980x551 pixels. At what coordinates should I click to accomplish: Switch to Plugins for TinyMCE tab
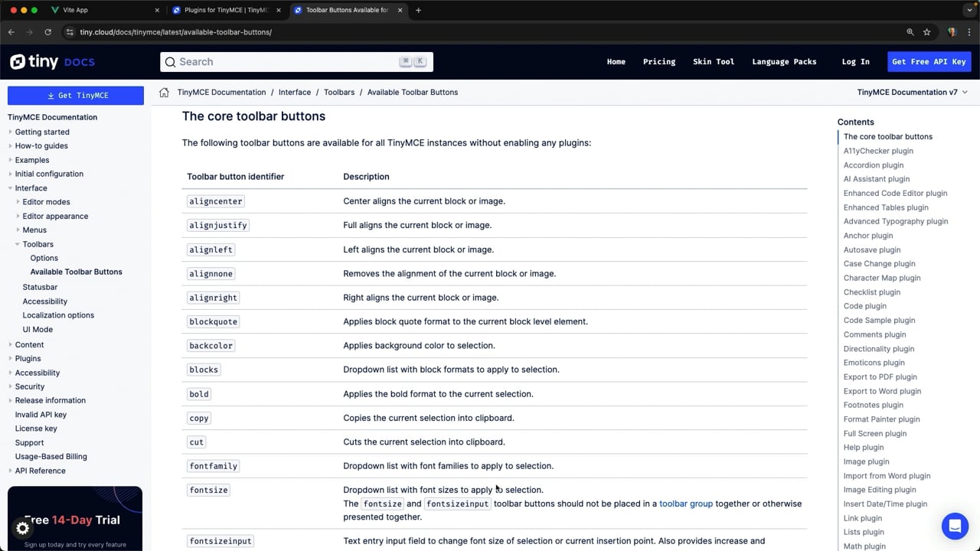226,10
